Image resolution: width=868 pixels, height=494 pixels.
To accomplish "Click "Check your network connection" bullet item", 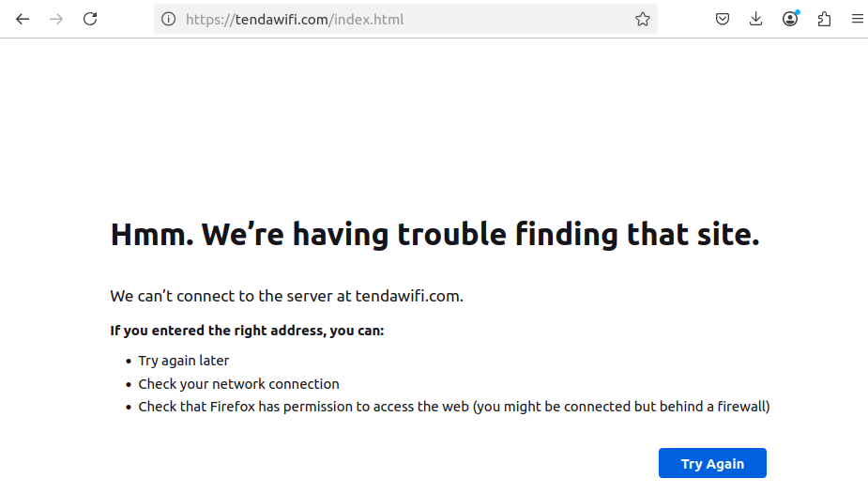I will (238, 384).
